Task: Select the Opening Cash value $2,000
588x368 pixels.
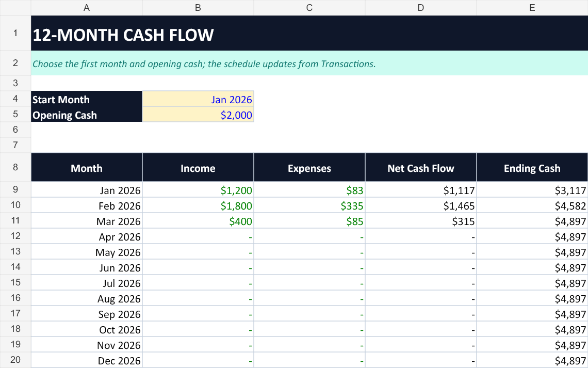Action: tap(198, 115)
